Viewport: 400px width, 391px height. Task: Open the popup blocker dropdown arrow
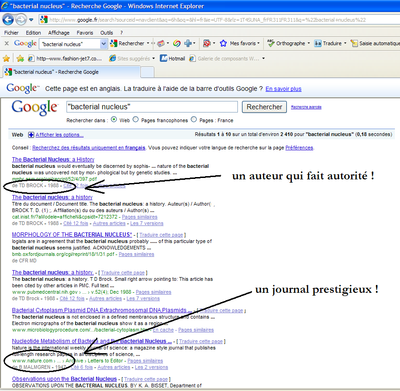tap(214, 43)
